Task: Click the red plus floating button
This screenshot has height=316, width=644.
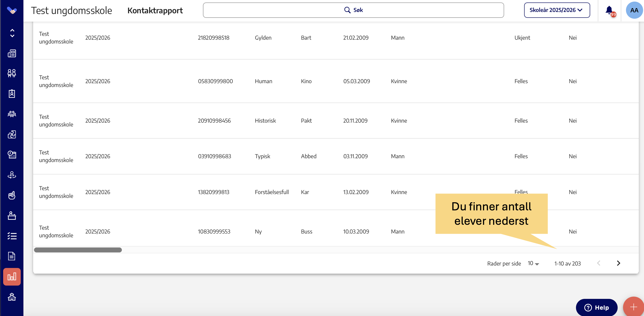Action: (633, 307)
